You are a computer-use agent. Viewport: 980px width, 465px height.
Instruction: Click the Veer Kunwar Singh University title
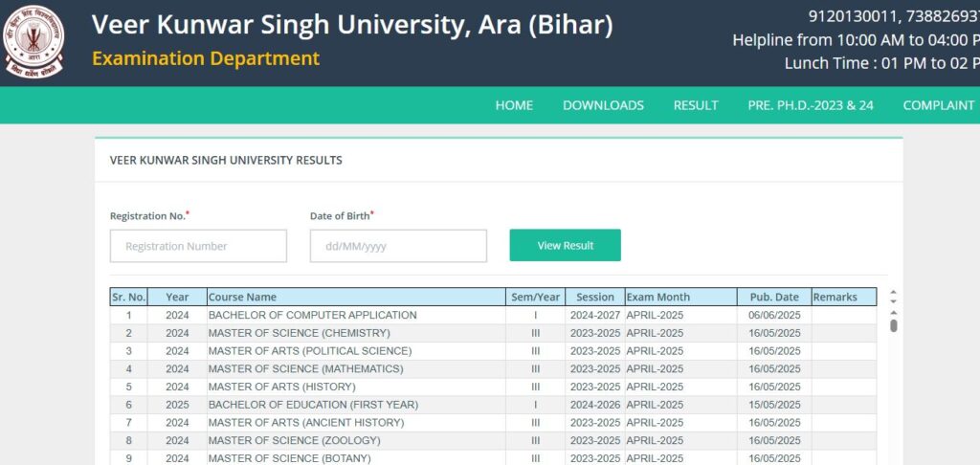tap(352, 25)
